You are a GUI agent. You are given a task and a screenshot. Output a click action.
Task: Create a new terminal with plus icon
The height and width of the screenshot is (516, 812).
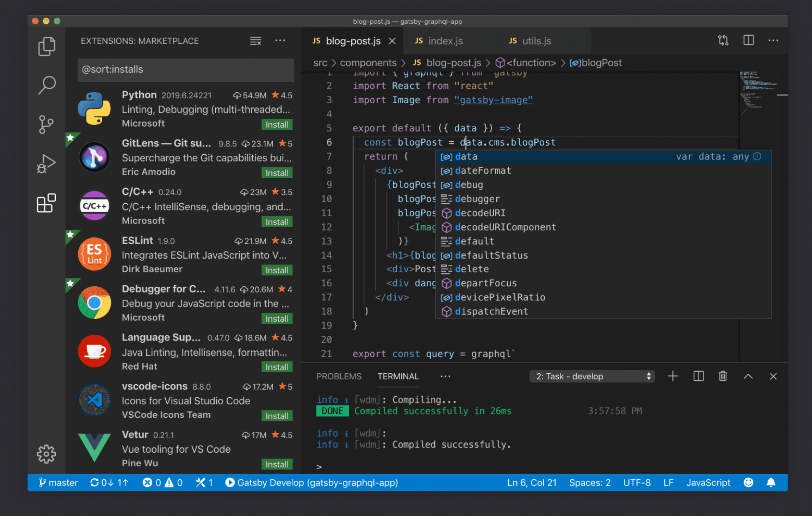pyautogui.click(x=673, y=376)
